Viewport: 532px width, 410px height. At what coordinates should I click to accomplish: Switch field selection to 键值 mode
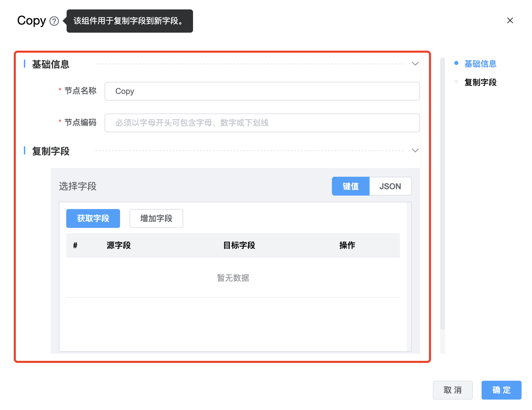[x=350, y=186]
